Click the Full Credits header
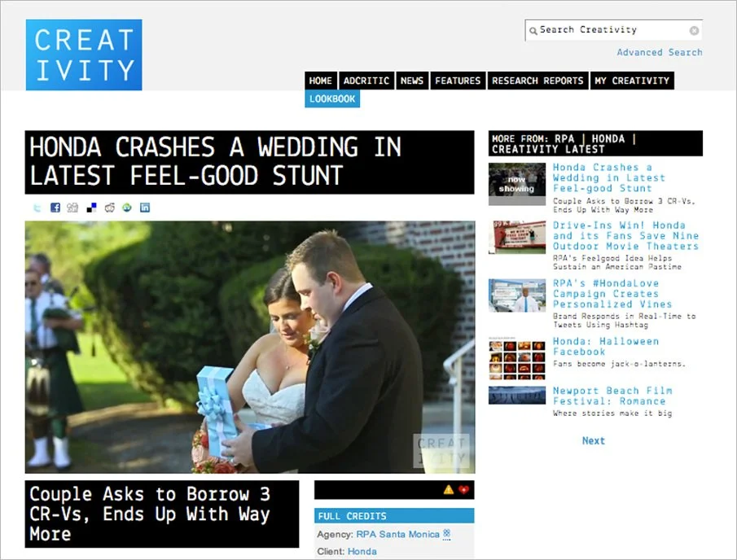Screen dimensions: 737x560 pyautogui.click(x=394, y=516)
